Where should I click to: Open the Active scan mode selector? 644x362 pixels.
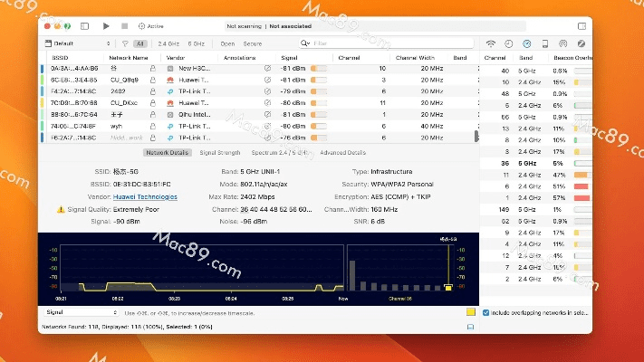point(150,26)
